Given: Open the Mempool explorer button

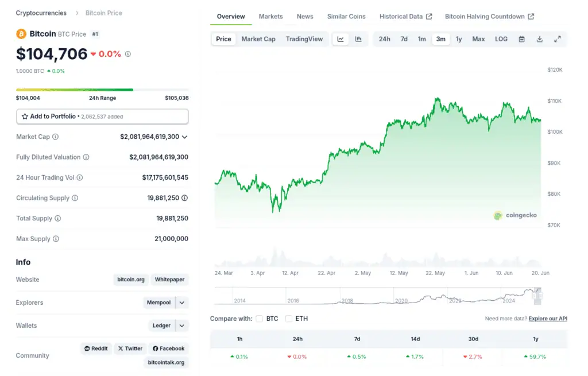Looking at the screenshot, I should coord(159,303).
